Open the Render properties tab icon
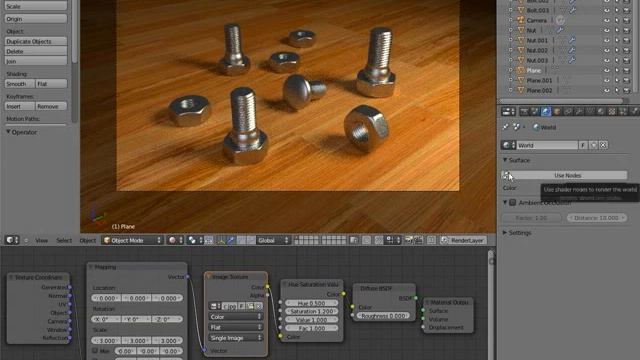 click(x=524, y=111)
